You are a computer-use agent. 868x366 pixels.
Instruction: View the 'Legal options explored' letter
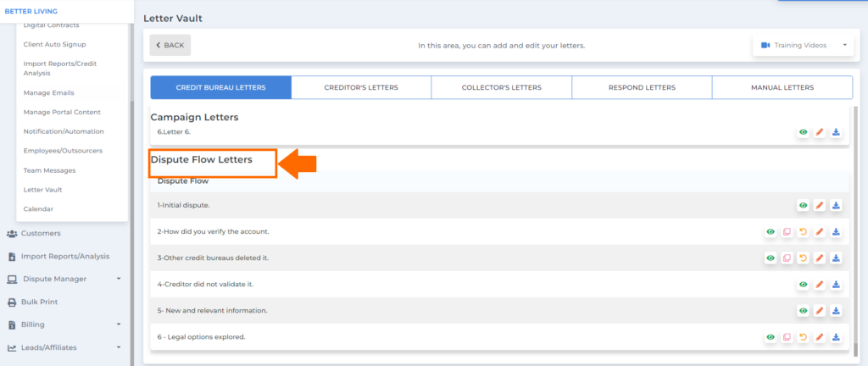click(770, 337)
